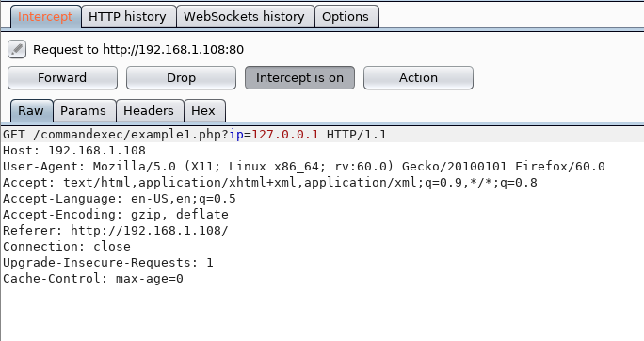This screenshot has height=341, width=644.
Task: Click the Referer header URL text
Action: tap(149, 231)
